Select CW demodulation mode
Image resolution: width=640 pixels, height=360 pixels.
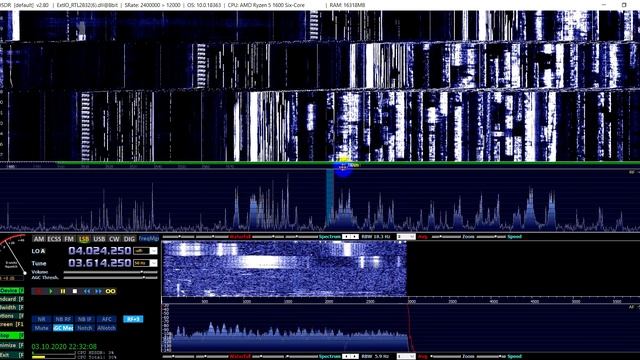114,239
